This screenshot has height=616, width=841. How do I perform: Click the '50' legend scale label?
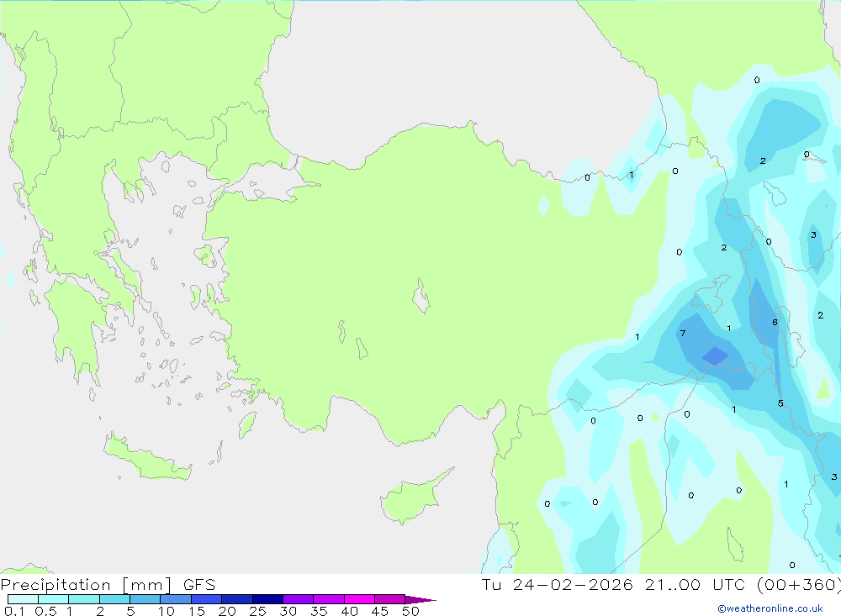coord(411,611)
